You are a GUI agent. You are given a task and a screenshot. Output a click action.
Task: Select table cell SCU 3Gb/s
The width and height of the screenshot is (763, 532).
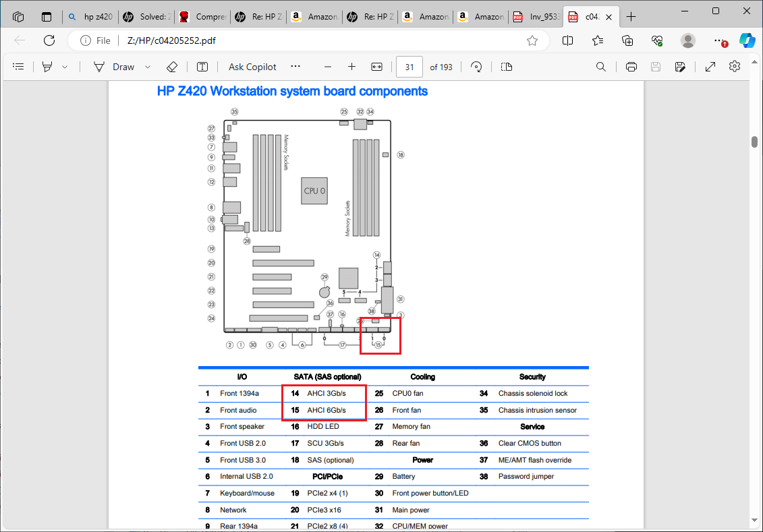[x=326, y=443]
